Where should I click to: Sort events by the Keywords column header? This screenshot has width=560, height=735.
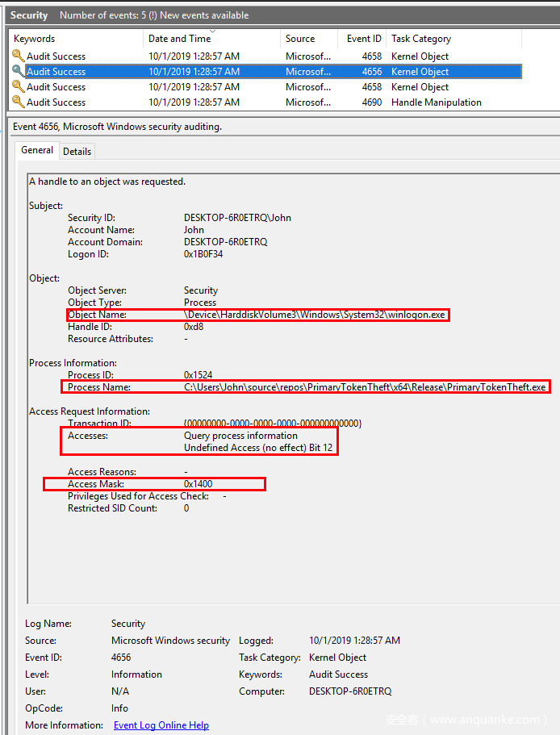[35, 39]
